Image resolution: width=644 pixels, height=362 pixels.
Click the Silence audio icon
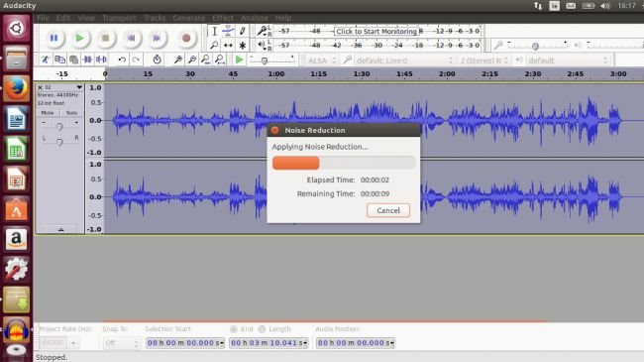coord(101,60)
